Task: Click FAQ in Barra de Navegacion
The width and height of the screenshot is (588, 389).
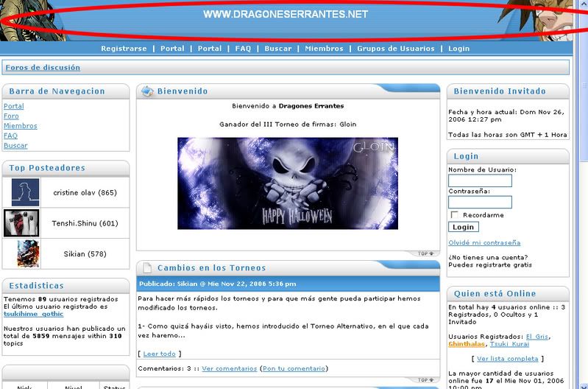Action: point(10,136)
